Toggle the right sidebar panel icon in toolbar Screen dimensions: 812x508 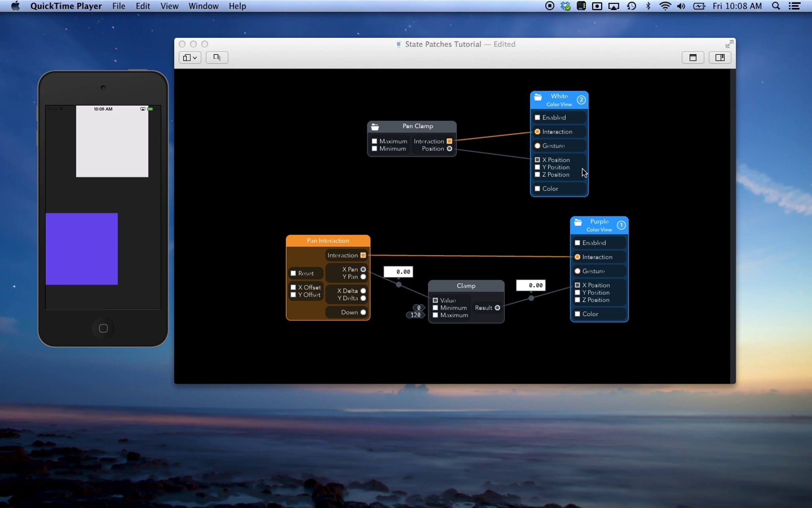pos(720,58)
